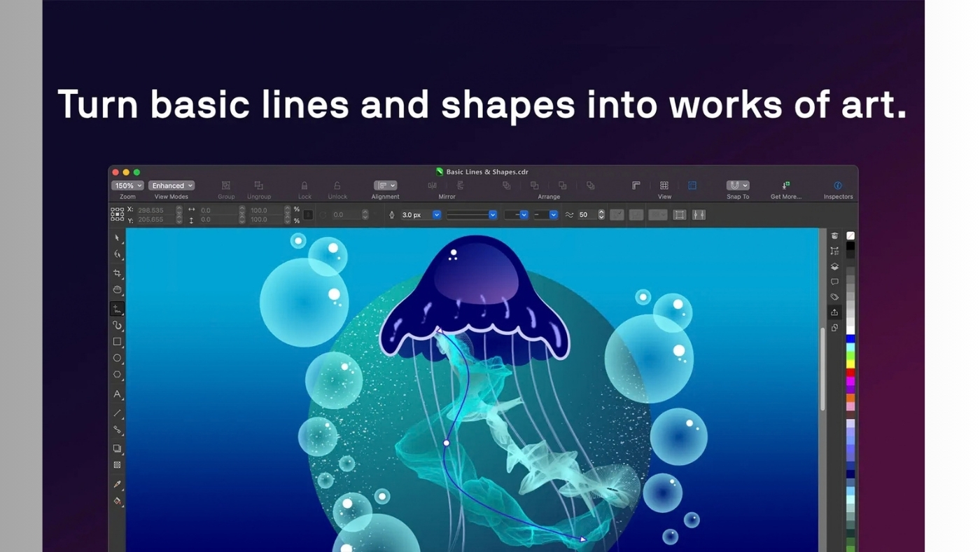The width and height of the screenshot is (980, 552).
Task: Click the Get More download icon
Action: pyautogui.click(x=785, y=186)
